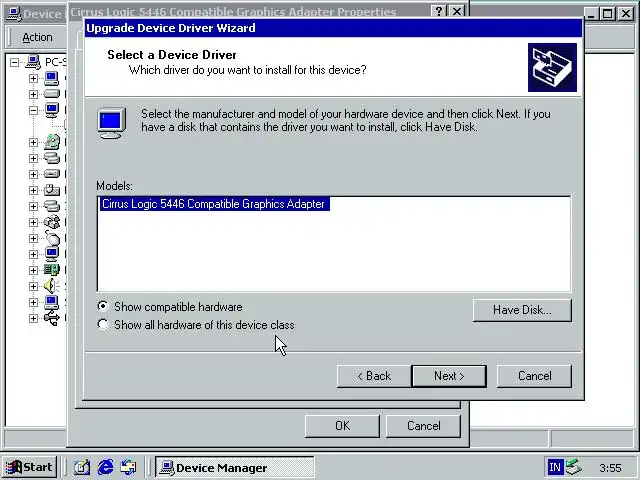The image size is (640, 480).
Task: Expand the DVD/CD-ROM drives node
Action: click(33, 142)
